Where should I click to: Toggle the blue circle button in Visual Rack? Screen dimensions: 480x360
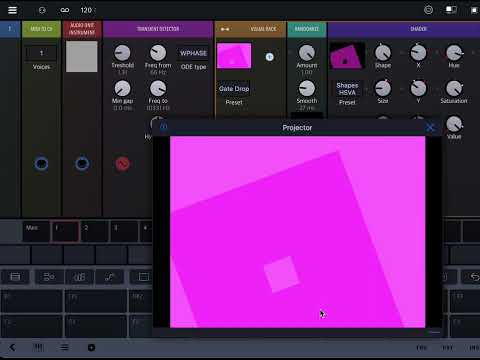pyautogui.click(x=269, y=57)
